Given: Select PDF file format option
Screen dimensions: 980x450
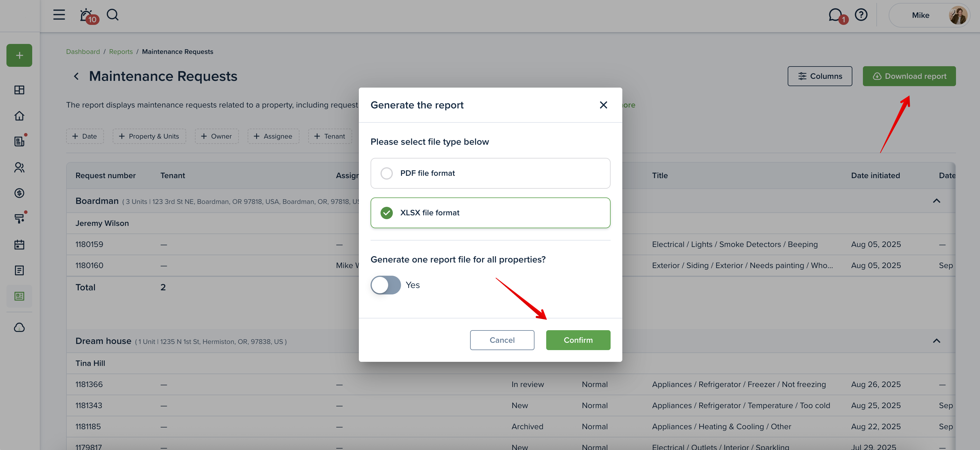Looking at the screenshot, I should pos(490,173).
